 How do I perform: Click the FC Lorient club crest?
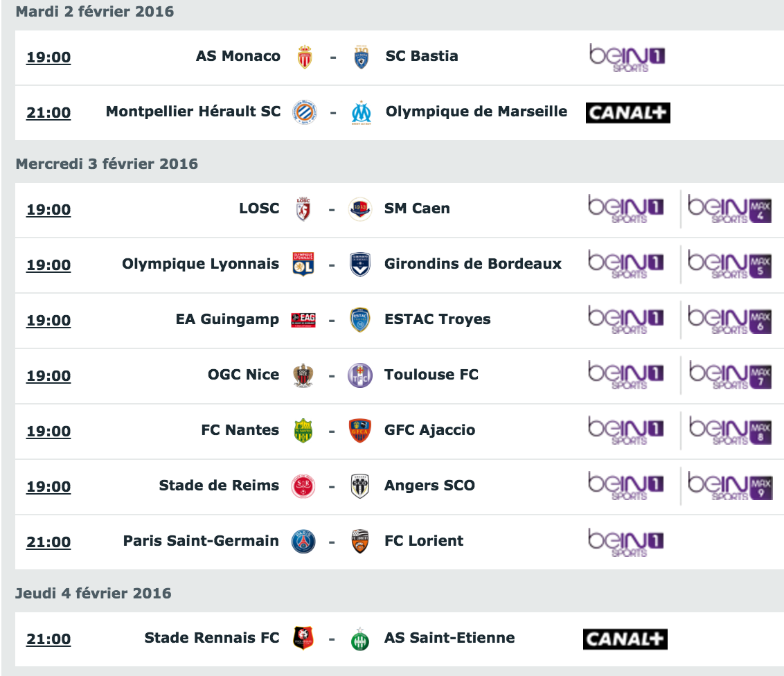coord(360,542)
